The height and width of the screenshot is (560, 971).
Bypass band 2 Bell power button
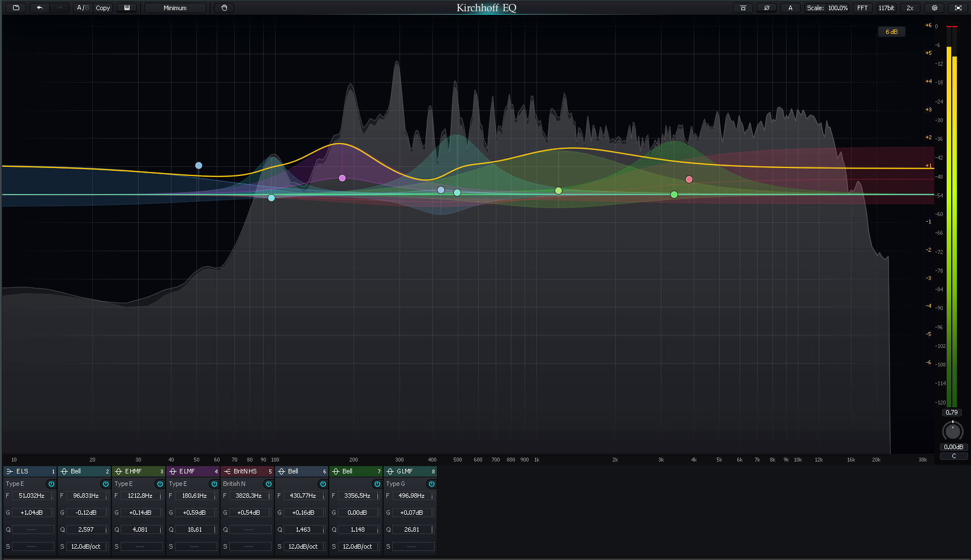pyautogui.click(x=105, y=484)
